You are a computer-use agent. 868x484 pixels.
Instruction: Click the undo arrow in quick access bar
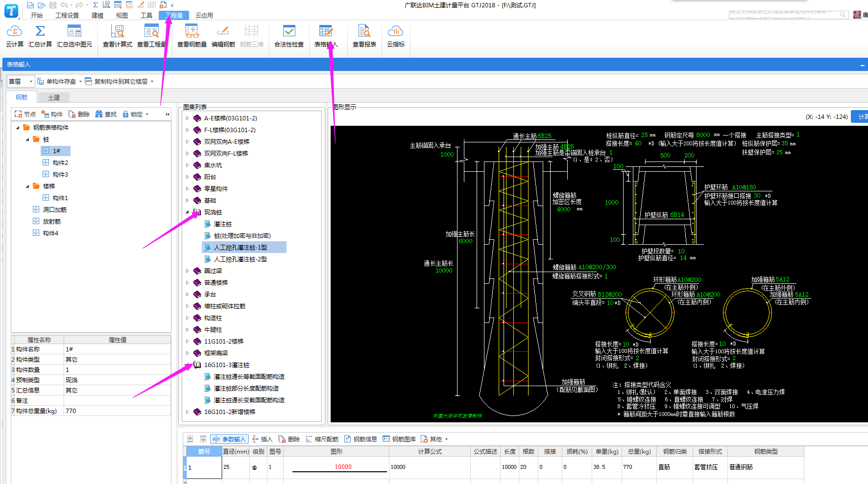coord(64,5)
